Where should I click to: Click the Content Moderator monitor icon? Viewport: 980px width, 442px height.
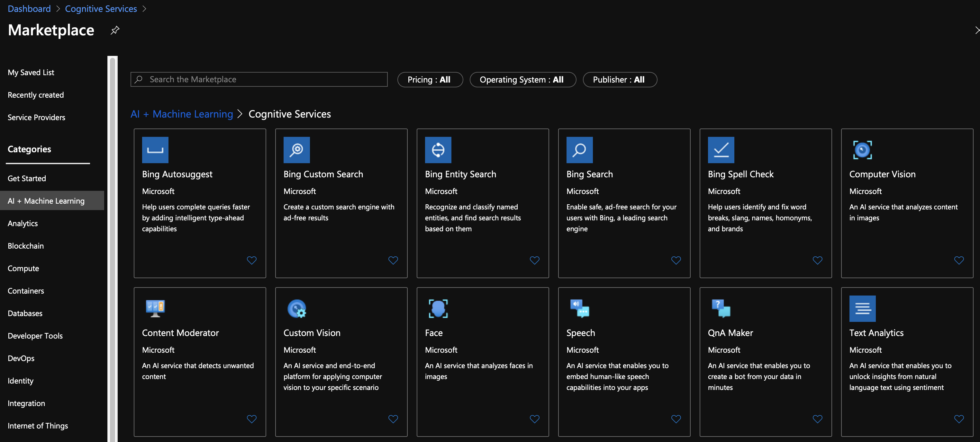click(x=155, y=309)
